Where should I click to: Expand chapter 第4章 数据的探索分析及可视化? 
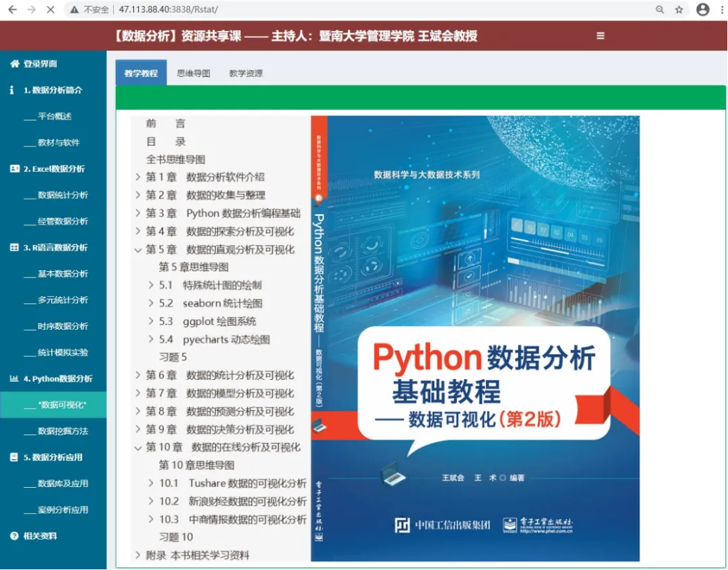[x=138, y=231]
